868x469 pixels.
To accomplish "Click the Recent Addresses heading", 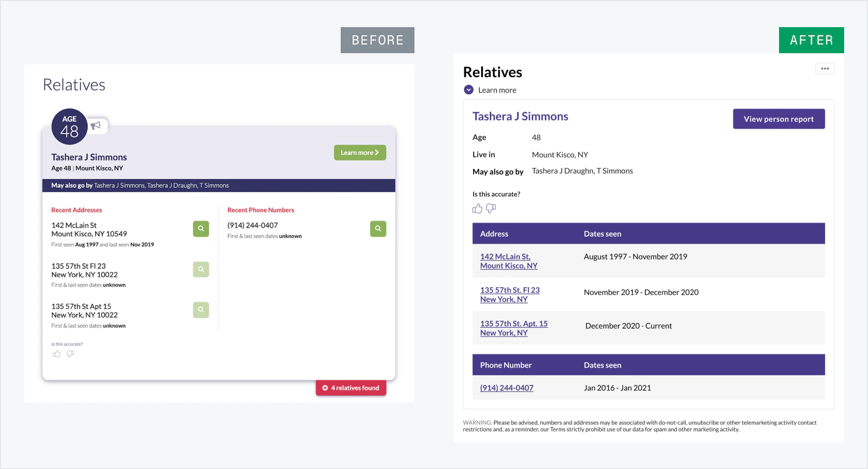I will coord(76,210).
